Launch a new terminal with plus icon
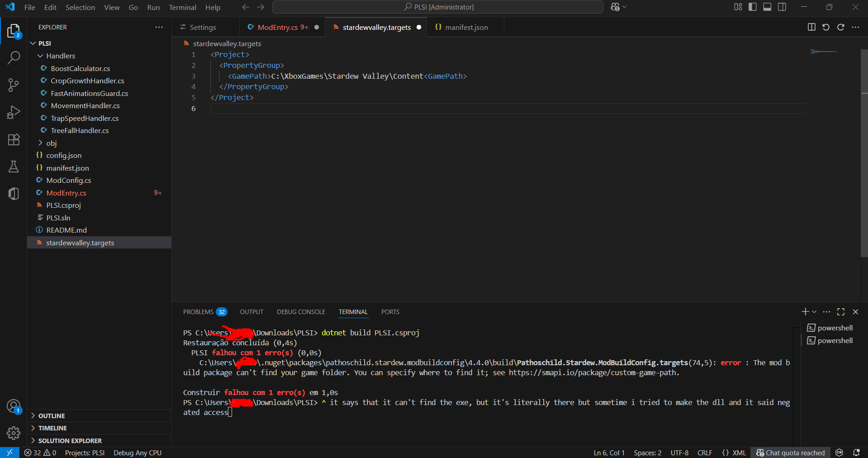This screenshot has width=868, height=458. [805, 312]
